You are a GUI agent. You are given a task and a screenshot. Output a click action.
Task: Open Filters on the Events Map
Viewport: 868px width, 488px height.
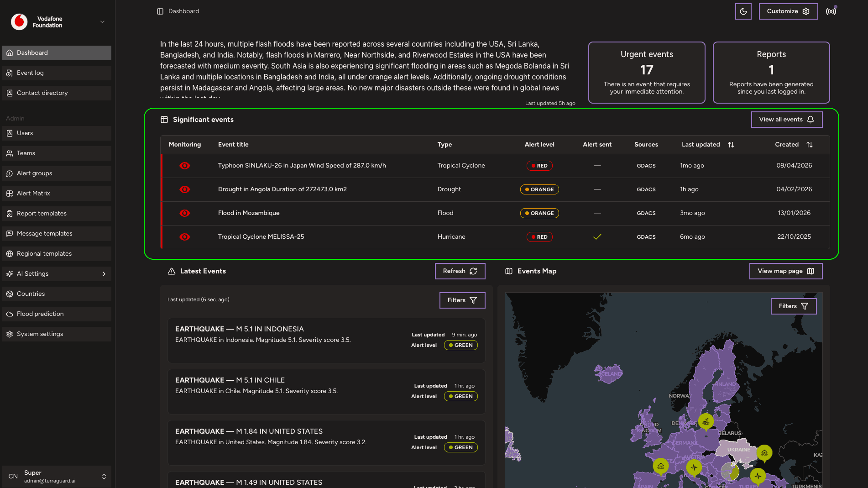pyautogui.click(x=794, y=306)
